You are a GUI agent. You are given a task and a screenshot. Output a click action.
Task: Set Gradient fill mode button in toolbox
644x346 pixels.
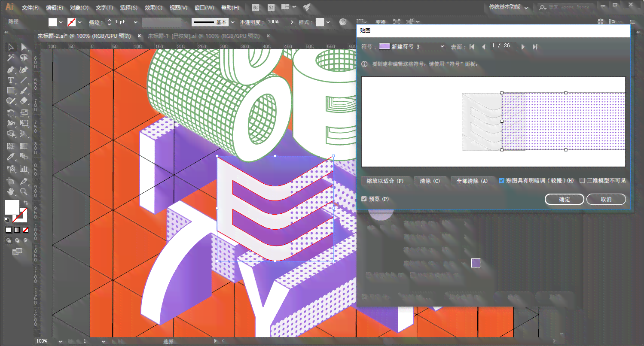pos(17,230)
